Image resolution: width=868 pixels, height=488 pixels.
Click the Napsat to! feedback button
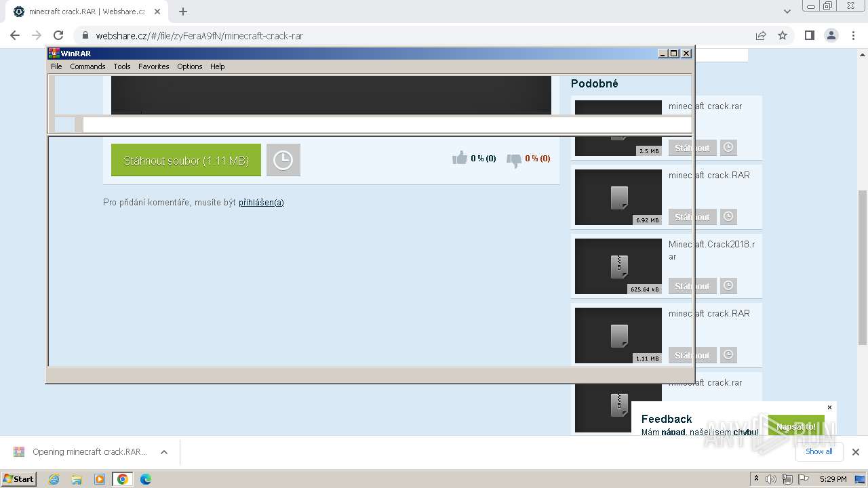coord(796,426)
